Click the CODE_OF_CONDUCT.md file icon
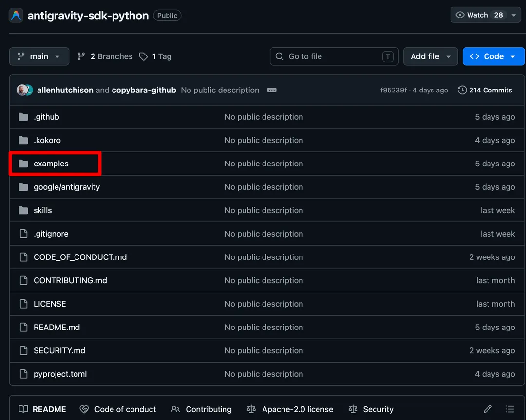Image resolution: width=526 pixels, height=420 pixels. tap(23, 257)
